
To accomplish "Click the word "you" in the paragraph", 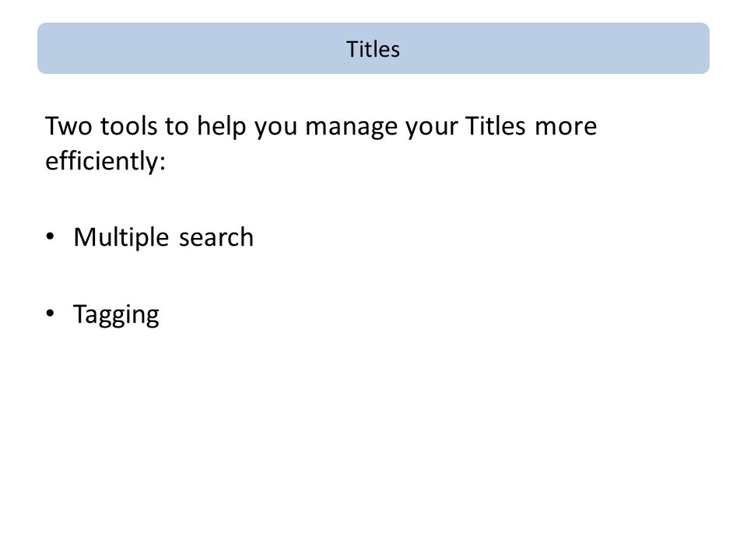I will pyautogui.click(x=275, y=128).
